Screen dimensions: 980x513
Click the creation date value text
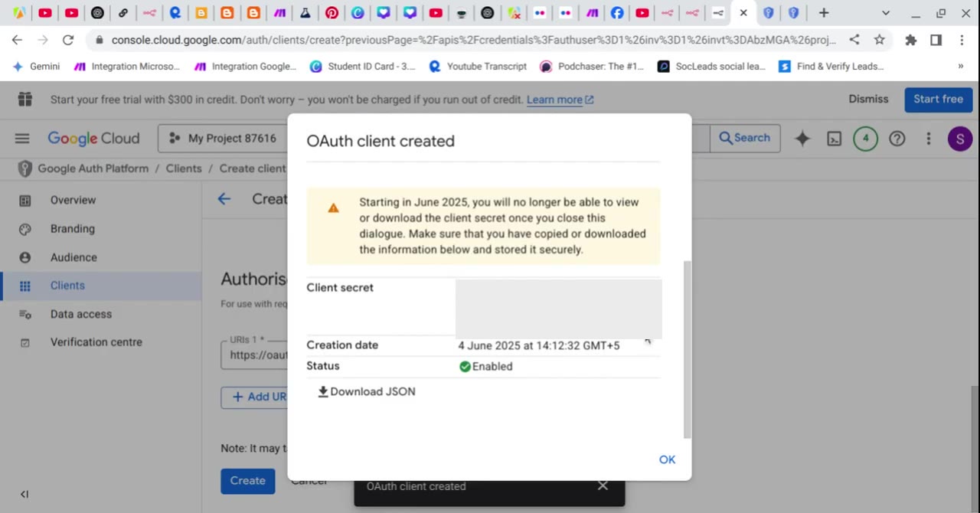539,345
